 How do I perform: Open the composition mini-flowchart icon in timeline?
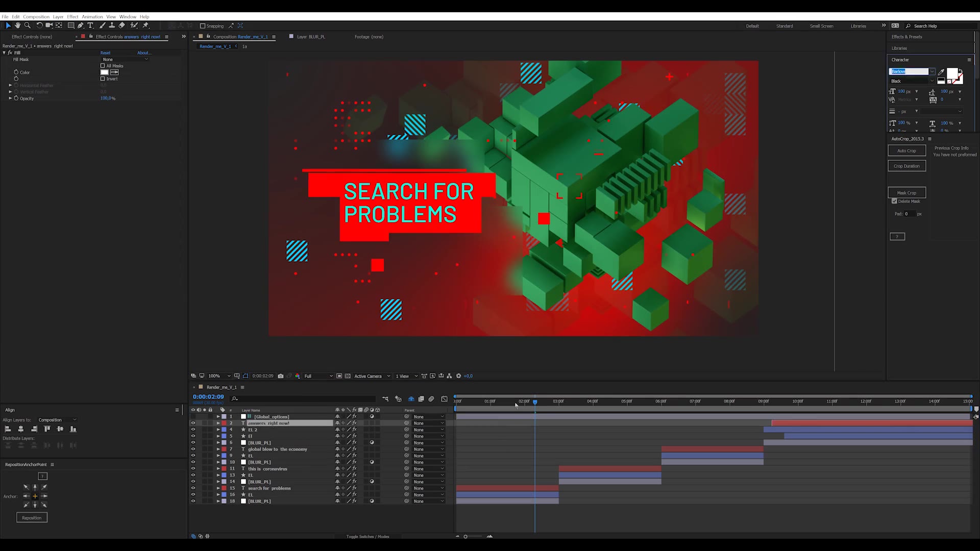(385, 399)
